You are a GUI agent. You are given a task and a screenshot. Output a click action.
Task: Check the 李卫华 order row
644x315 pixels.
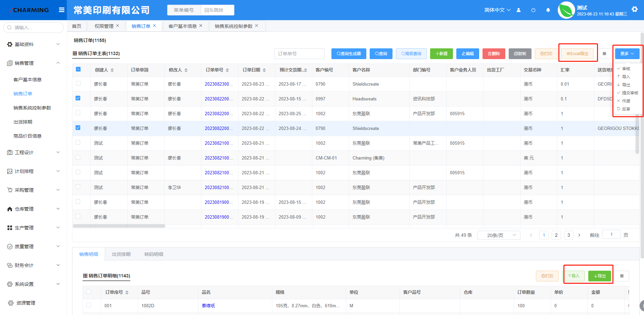click(x=78, y=187)
